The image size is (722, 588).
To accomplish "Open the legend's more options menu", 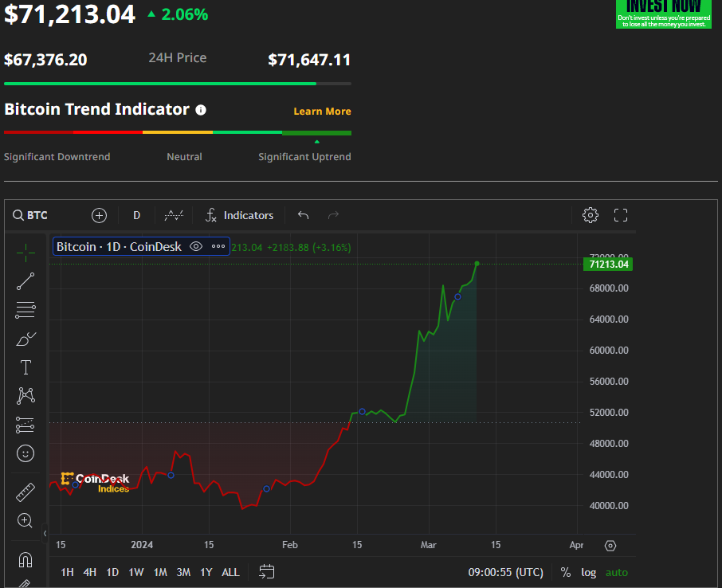I will coord(218,246).
